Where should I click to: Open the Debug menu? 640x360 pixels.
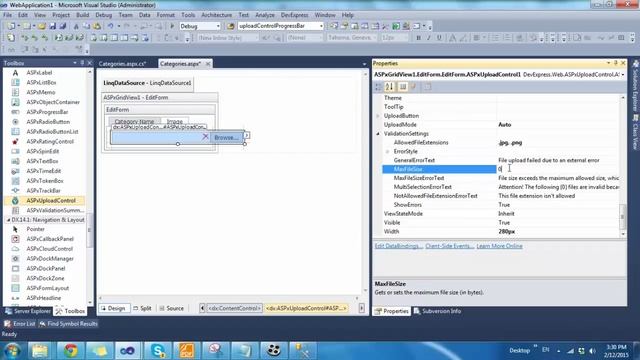104,15
